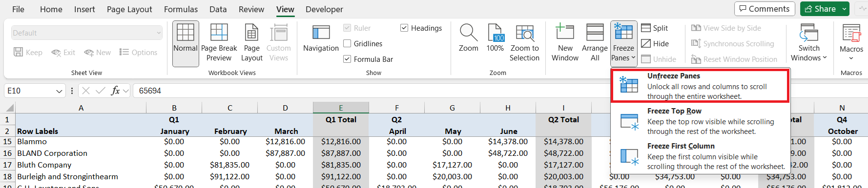Click the Select All corner triangle
868x188 pixels.
click(10, 108)
